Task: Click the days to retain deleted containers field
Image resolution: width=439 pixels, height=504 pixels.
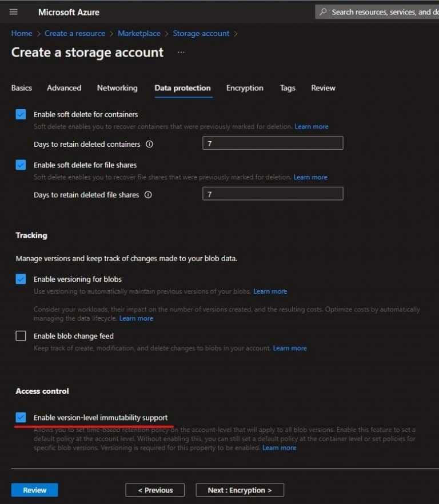Action: pyautogui.click(x=273, y=143)
